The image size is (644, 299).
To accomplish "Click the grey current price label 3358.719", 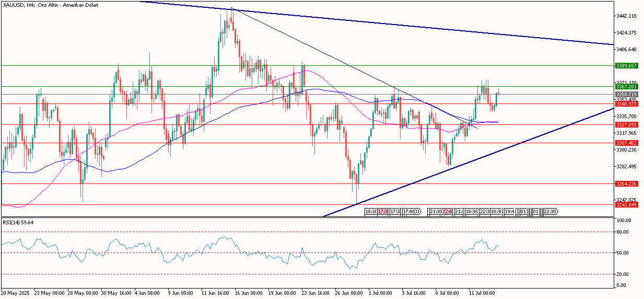I will tap(626, 94).
